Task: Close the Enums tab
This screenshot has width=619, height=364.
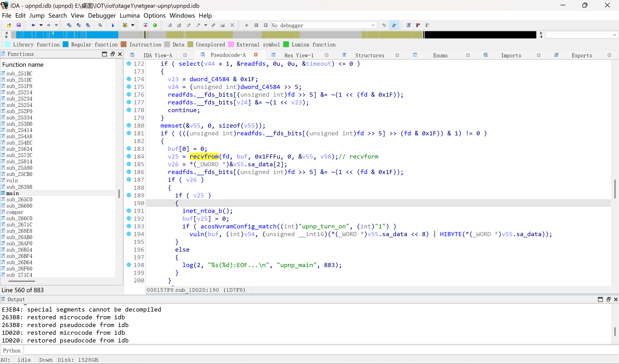Action: click(x=468, y=55)
